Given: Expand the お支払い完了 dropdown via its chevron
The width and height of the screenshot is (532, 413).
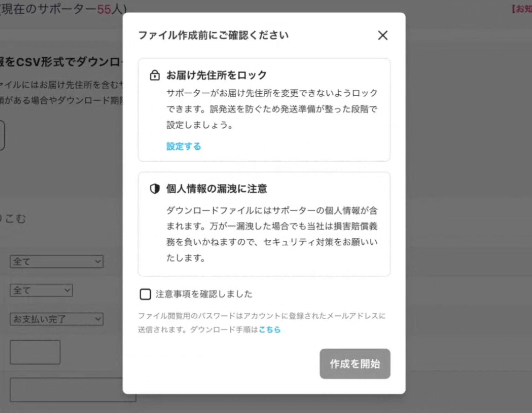Looking at the screenshot, I should pos(97,319).
